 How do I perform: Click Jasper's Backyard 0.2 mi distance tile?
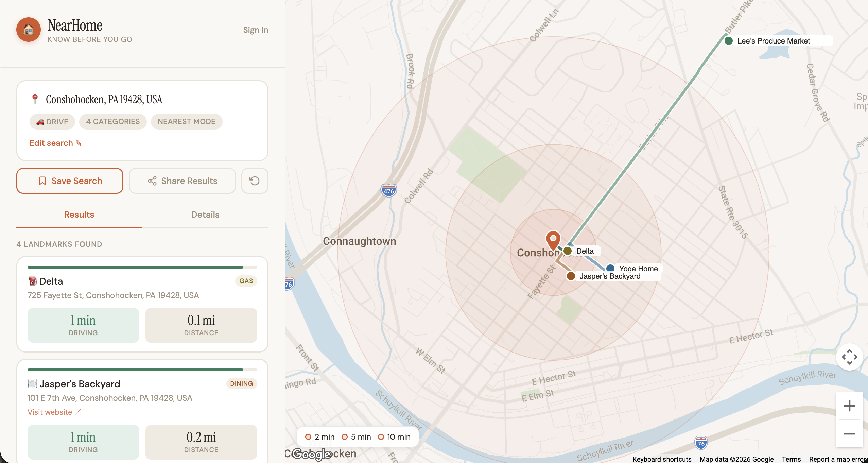coord(201,442)
